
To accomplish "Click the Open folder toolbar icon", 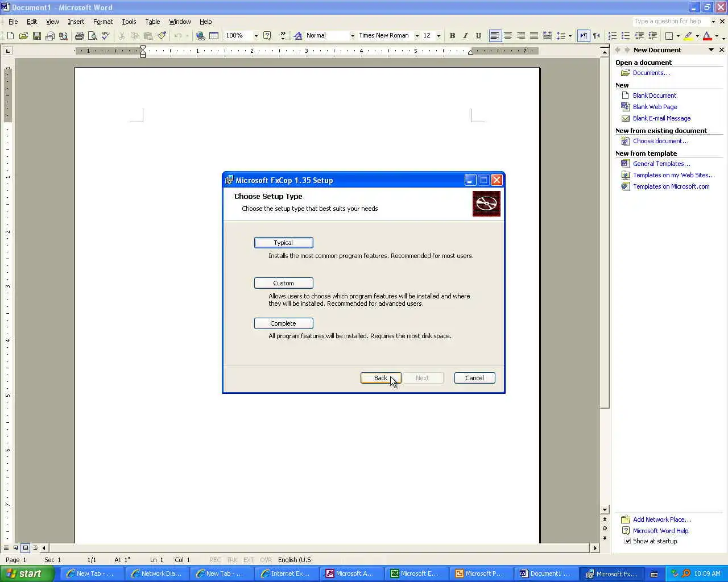I will 23,36.
